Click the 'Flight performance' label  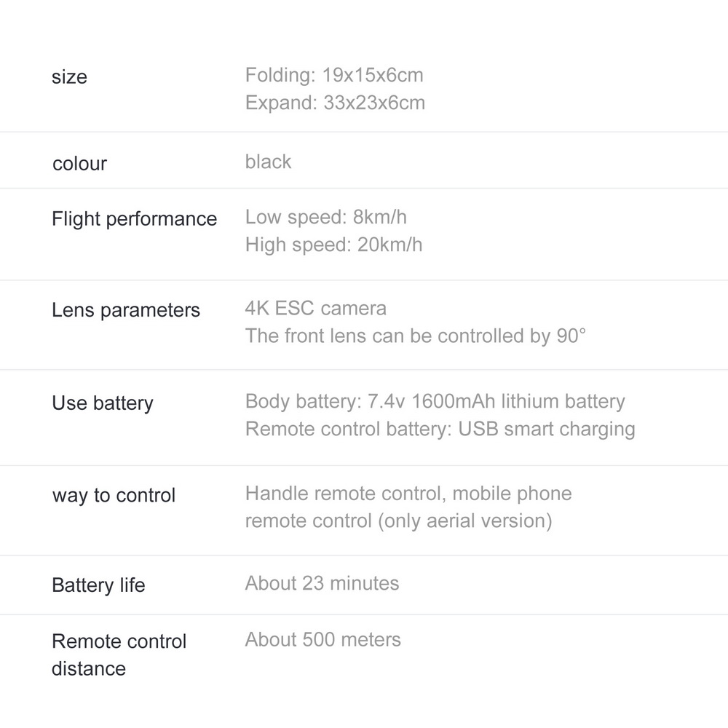coord(134,219)
